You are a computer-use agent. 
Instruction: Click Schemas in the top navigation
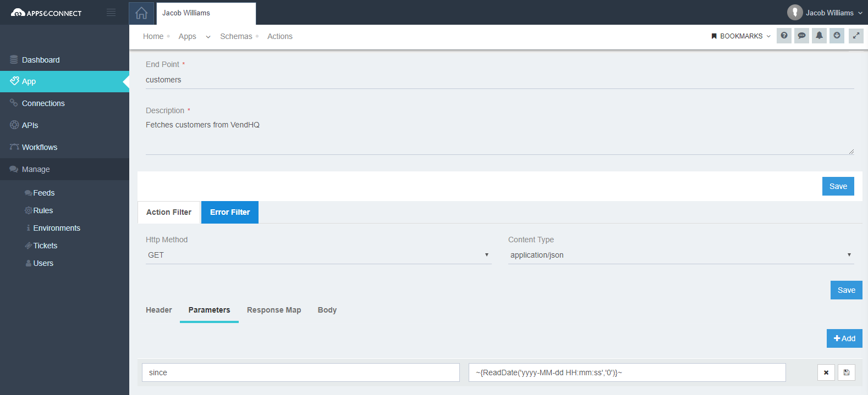pos(236,36)
